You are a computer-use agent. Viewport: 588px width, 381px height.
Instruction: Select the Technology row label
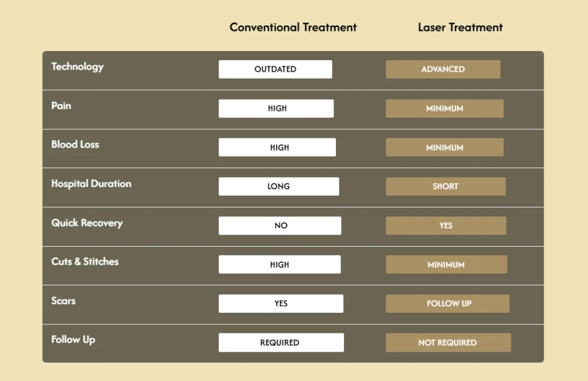pyautogui.click(x=78, y=67)
